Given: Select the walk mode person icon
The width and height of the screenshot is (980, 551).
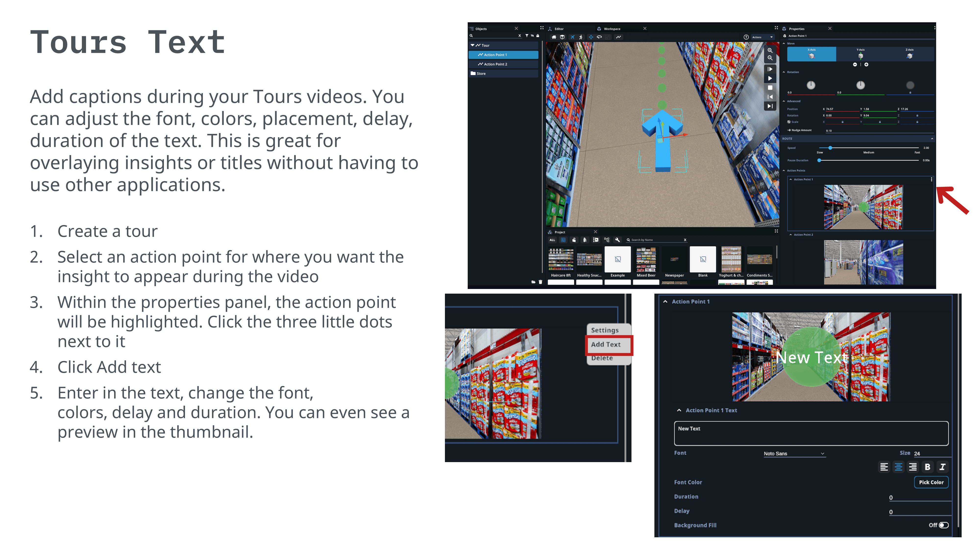Looking at the screenshot, I should (x=581, y=37).
